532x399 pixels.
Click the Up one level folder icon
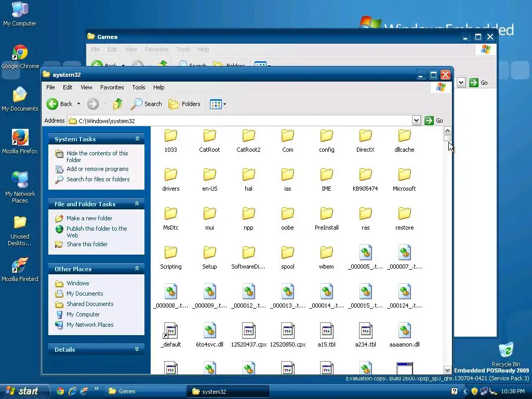coord(118,104)
